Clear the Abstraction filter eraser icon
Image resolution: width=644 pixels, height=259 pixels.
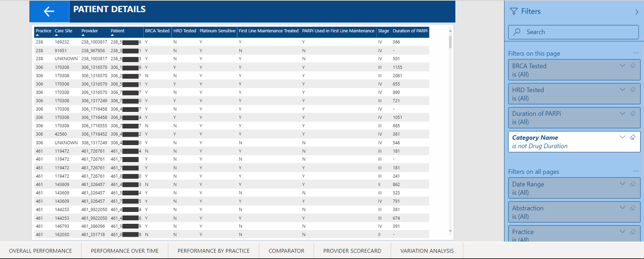[x=633, y=208]
